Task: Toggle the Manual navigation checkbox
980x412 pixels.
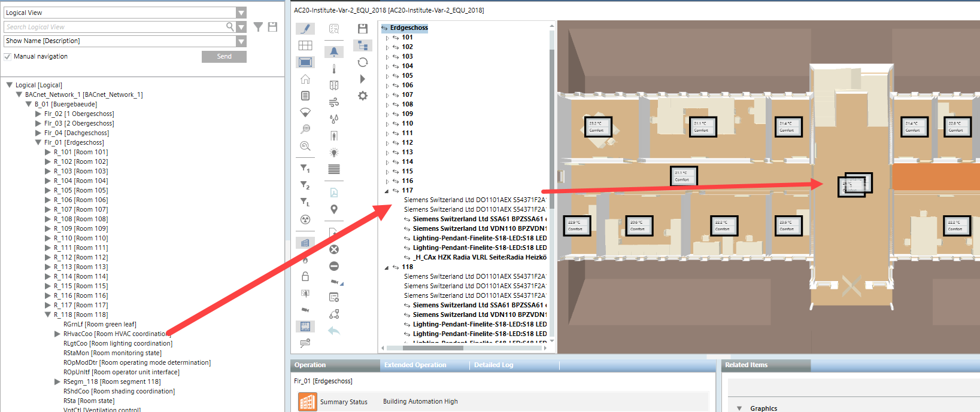Action: (8, 57)
